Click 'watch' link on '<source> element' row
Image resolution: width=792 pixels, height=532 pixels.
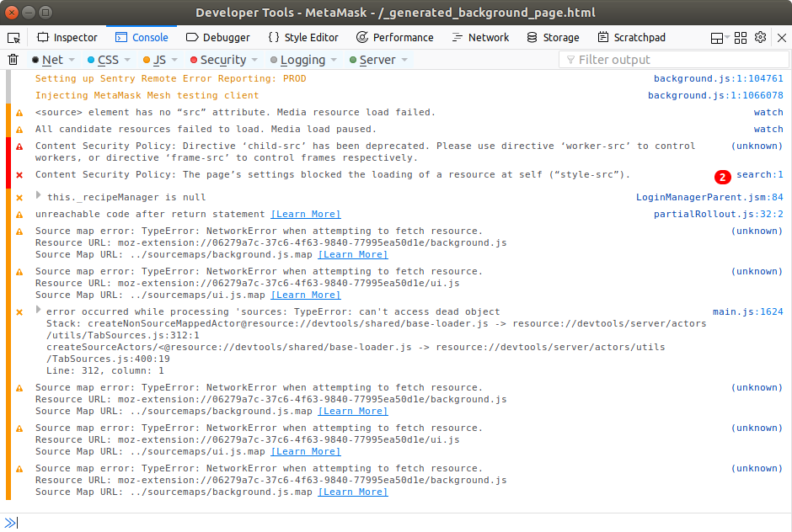(x=768, y=113)
